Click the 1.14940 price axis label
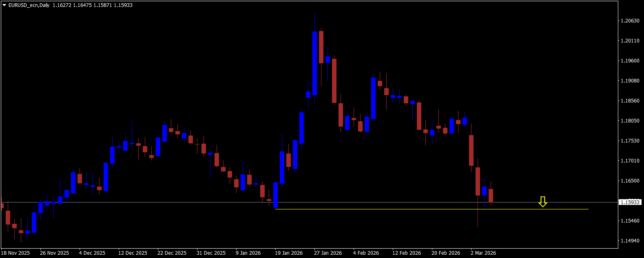The width and height of the screenshot is (644, 258). click(630, 241)
